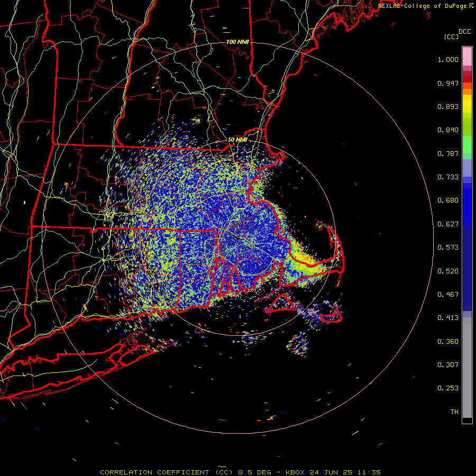Pick the red color band on the scale
476x476 pixels.
(x=467, y=79)
